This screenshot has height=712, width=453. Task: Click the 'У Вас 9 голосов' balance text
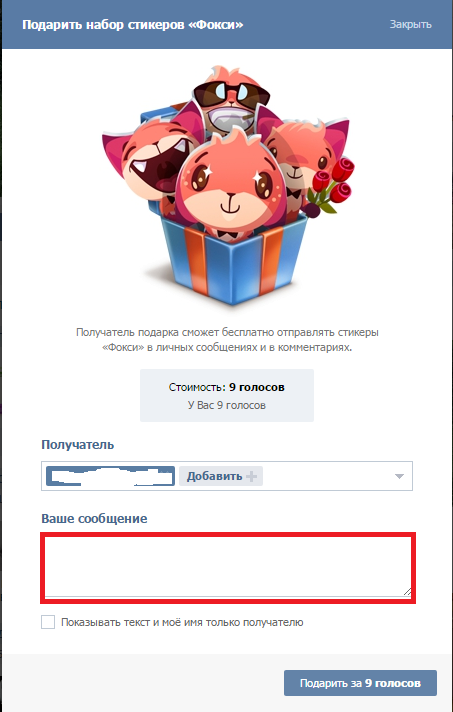[x=226, y=405]
